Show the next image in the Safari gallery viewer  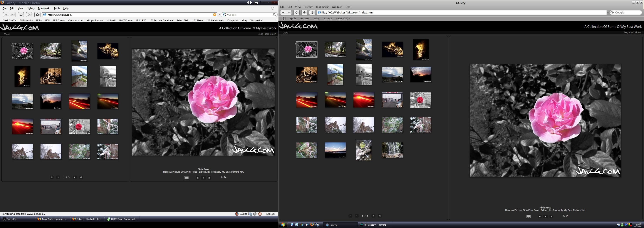551,216
